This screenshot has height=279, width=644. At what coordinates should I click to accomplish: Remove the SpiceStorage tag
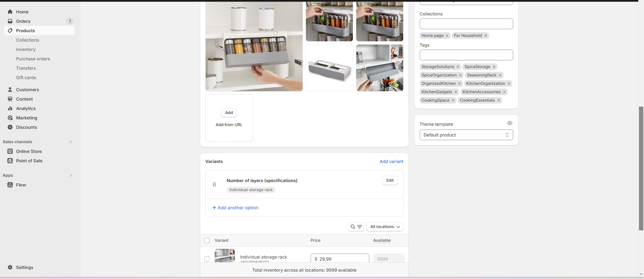click(x=494, y=67)
